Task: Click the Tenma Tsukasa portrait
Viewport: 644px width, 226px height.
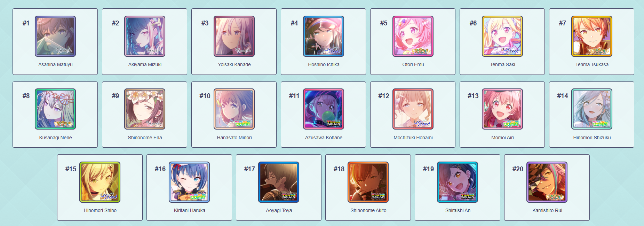Action: pyautogui.click(x=592, y=36)
